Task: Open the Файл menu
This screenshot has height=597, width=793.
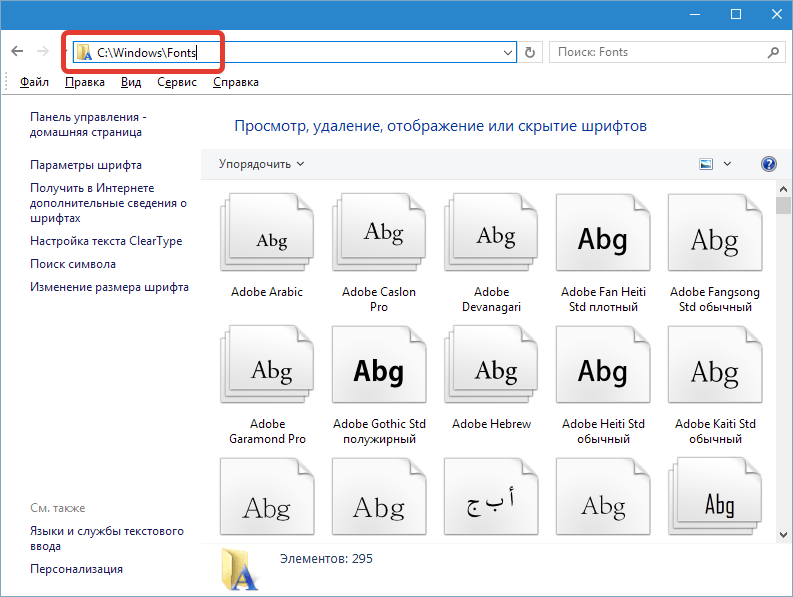Action: click(x=34, y=82)
